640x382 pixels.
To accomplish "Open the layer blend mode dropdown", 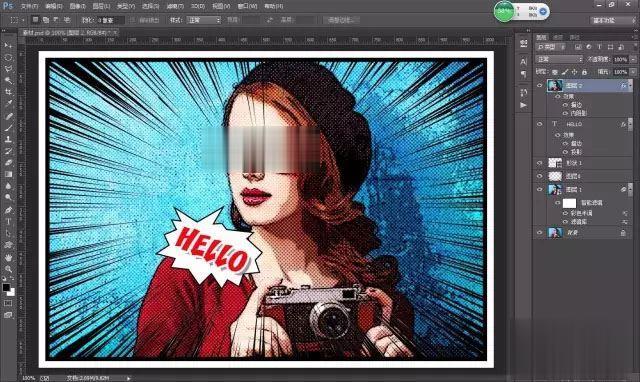I will [559, 59].
